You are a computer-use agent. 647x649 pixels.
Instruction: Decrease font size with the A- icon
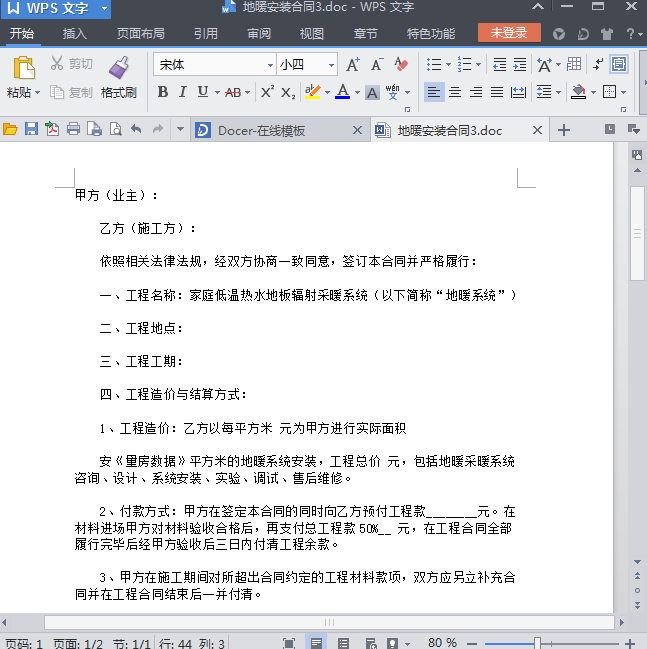pos(377,65)
